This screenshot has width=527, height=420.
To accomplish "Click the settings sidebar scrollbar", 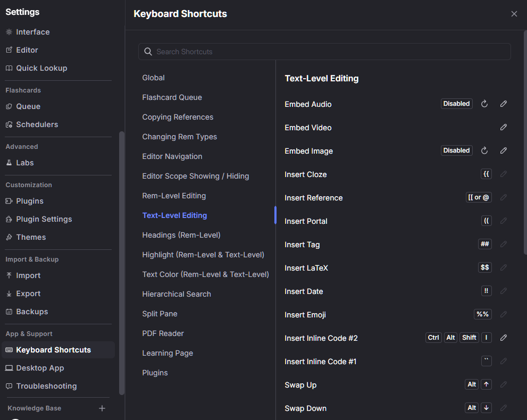I will [x=122, y=263].
